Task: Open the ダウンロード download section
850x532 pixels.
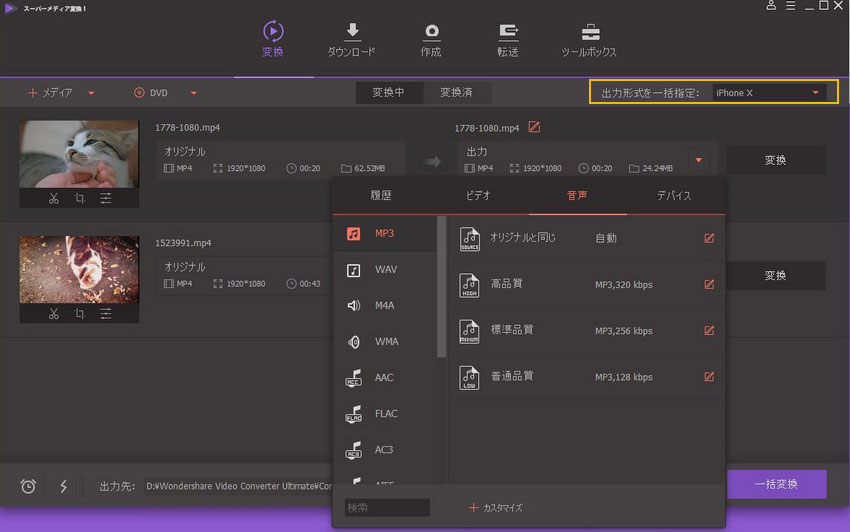Action: point(352,39)
